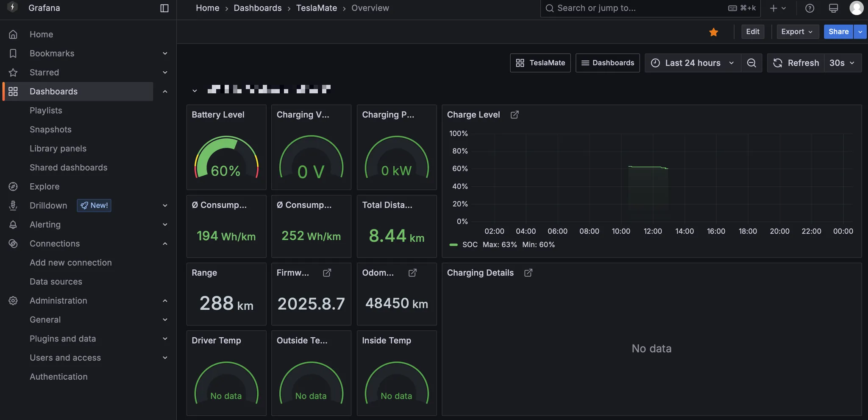The image size is (868, 420).
Task: Open Odometer panel external link icon
Action: (412, 273)
